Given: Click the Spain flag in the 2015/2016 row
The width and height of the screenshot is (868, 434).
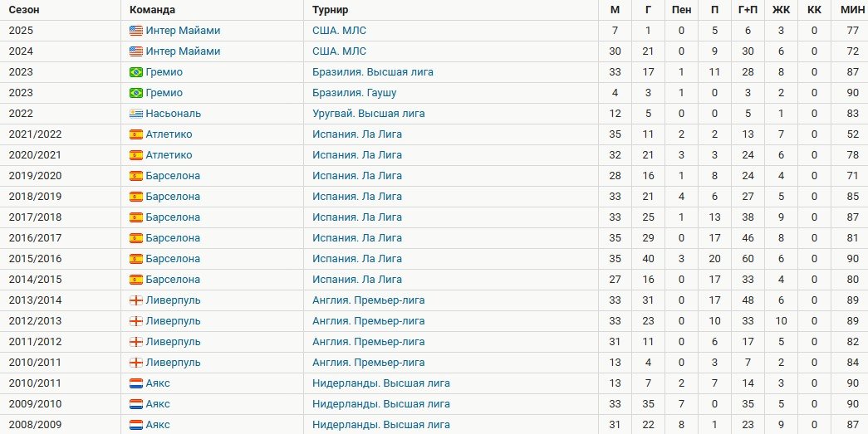Looking at the screenshot, I should click(x=136, y=259).
